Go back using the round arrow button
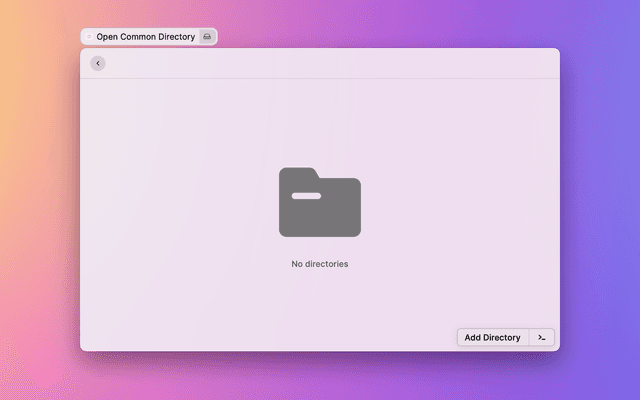Image resolution: width=640 pixels, height=400 pixels. pyautogui.click(x=97, y=63)
